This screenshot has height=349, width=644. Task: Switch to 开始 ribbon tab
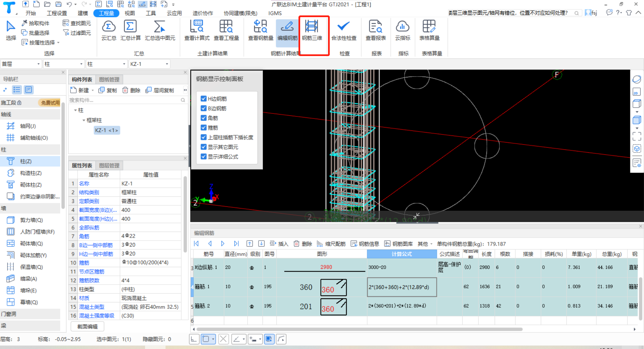coord(31,13)
